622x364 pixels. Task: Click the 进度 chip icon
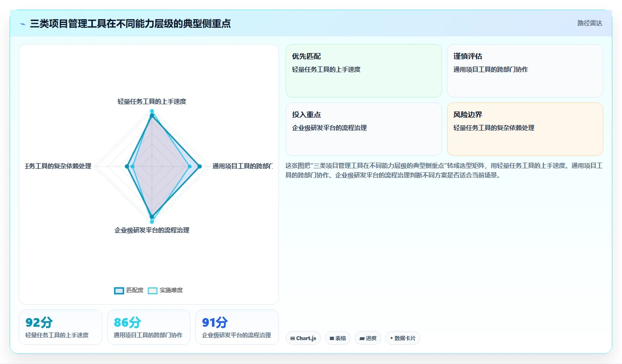(362, 338)
